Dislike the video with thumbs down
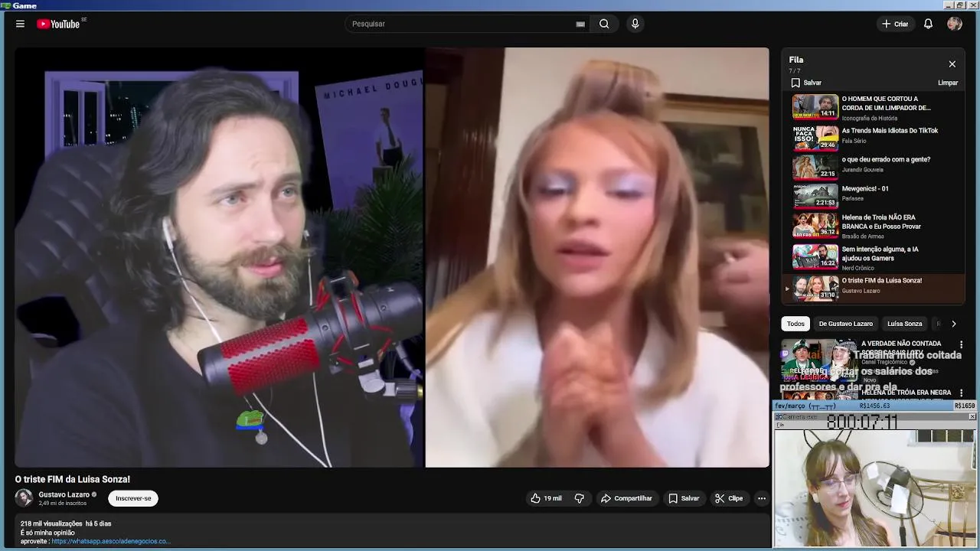The width and height of the screenshot is (980, 551). click(x=580, y=498)
